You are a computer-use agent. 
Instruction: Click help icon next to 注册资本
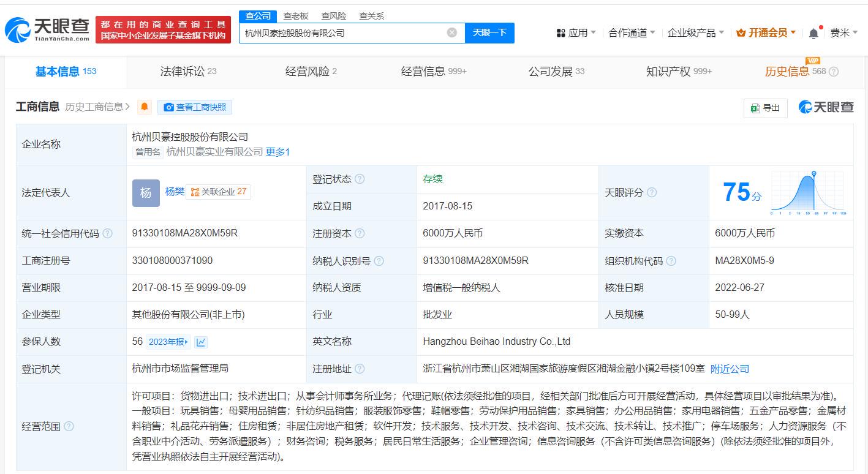click(x=360, y=233)
